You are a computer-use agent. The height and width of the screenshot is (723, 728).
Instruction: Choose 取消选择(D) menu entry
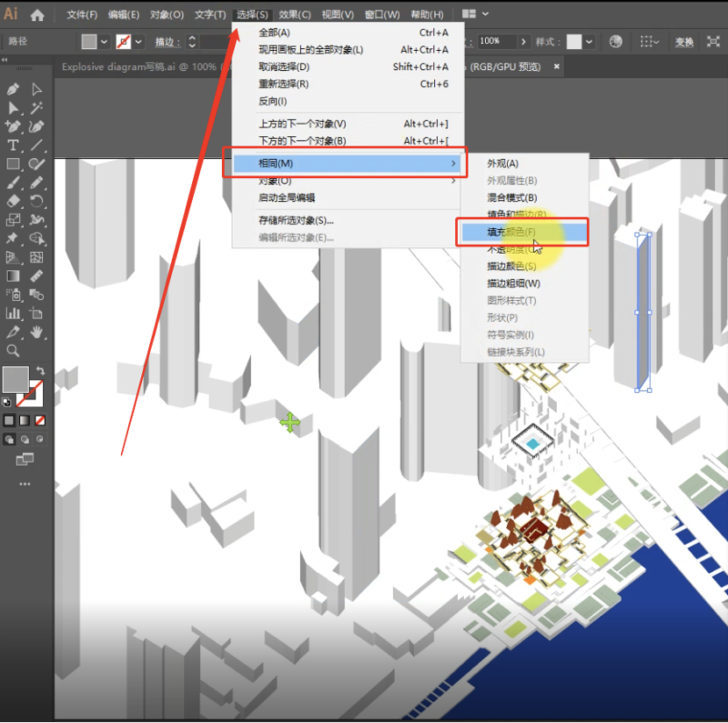point(347,67)
